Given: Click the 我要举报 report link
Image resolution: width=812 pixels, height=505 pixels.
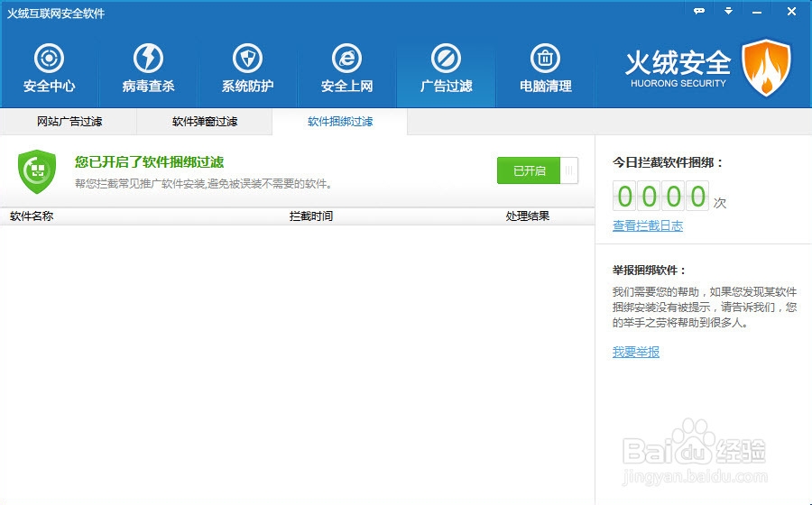Looking at the screenshot, I should pyautogui.click(x=635, y=352).
